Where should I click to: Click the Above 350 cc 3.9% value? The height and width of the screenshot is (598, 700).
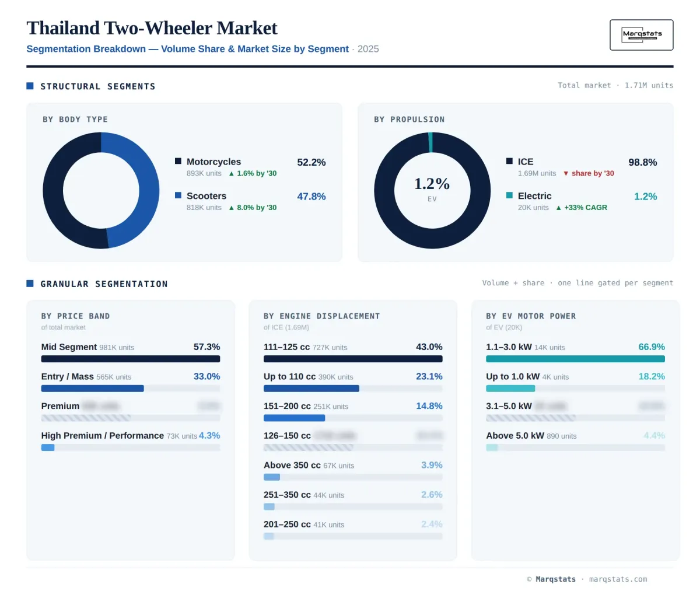432,465
